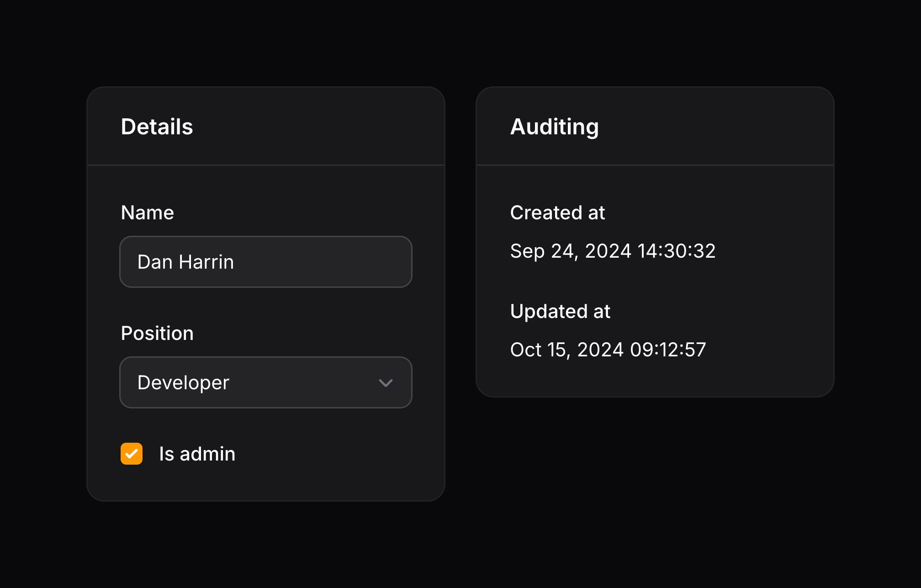This screenshot has width=921, height=588.
Task: Click the Sep 24, 2024 14:30:32 timestamp
Action: 613,251
